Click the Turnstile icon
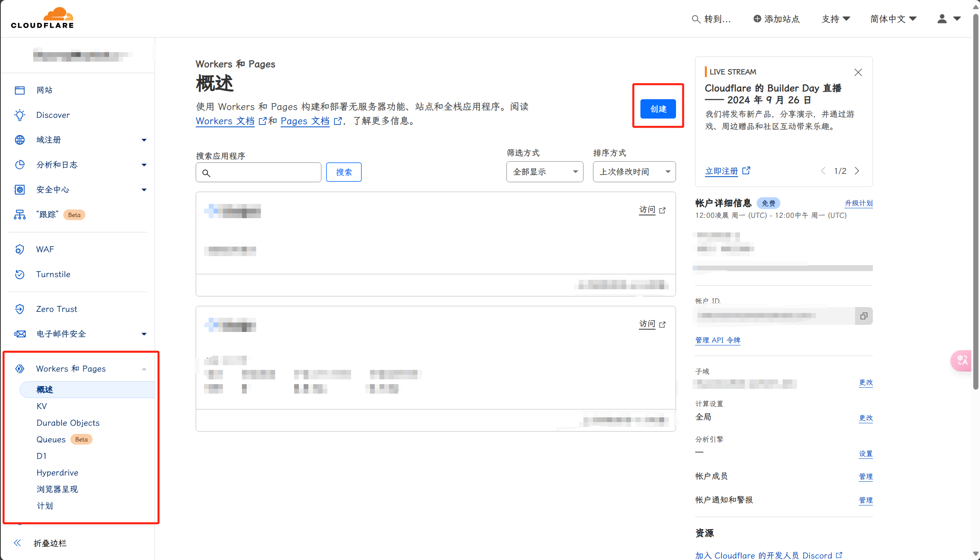 tap(20, 274)
